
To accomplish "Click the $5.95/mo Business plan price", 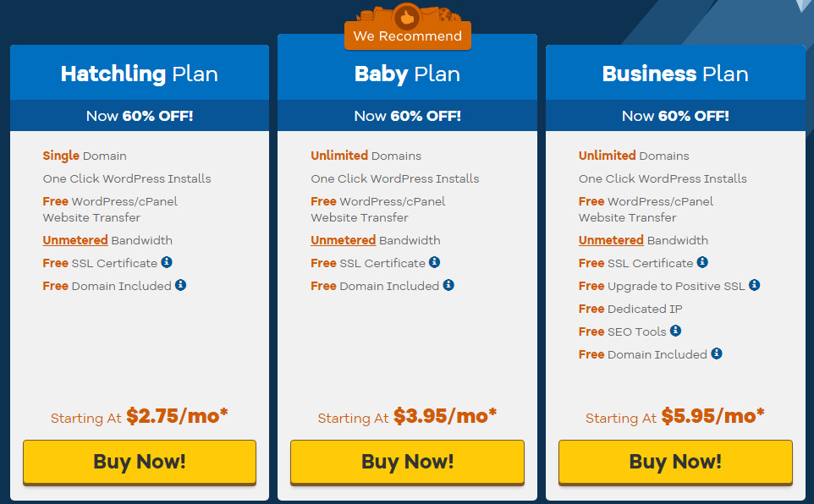I will (x=712, y=416).
